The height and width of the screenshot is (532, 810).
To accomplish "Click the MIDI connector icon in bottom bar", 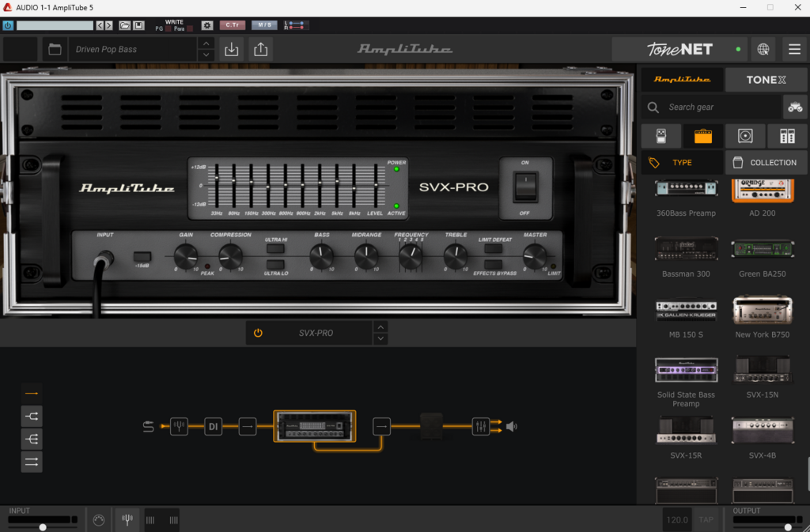I will pyautogui.click(x=99, y=520).
